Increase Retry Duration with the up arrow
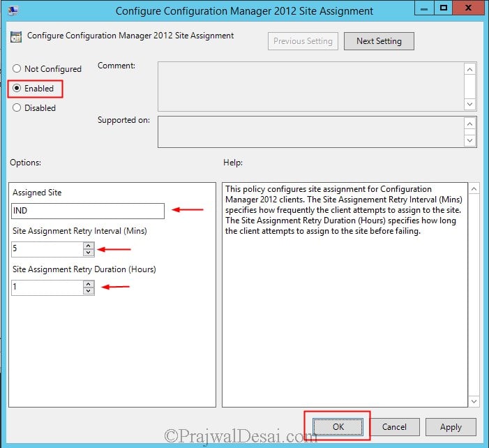Screen dimensions: 489x448 pos(89,284)
